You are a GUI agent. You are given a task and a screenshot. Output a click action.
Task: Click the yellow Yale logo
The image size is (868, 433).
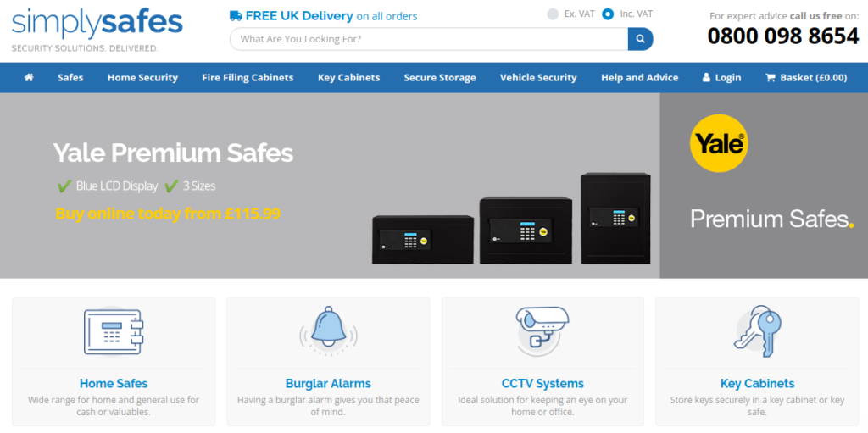pyautogui.click(x=719, y=143)
